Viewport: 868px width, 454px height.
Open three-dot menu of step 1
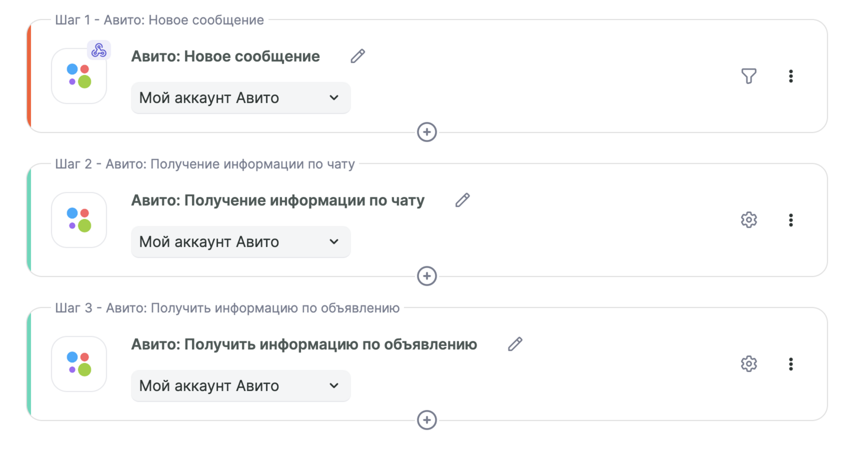[x=790, y=76]
